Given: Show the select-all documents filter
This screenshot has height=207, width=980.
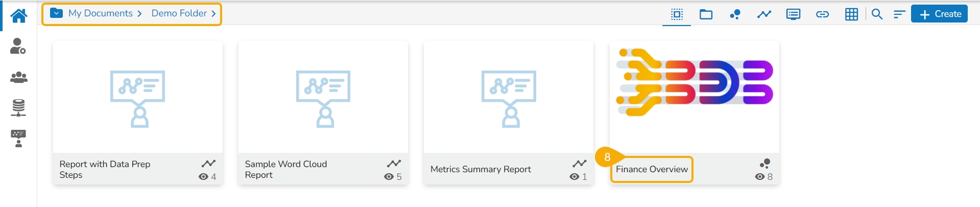Looking at the screenshot, I should click(x=677, y=14).
